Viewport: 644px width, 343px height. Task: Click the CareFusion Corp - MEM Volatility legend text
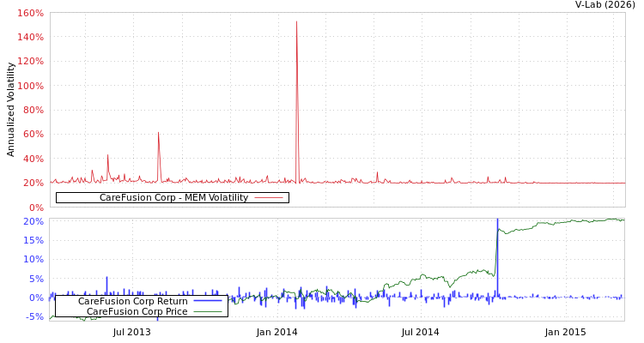click(173, 198)
